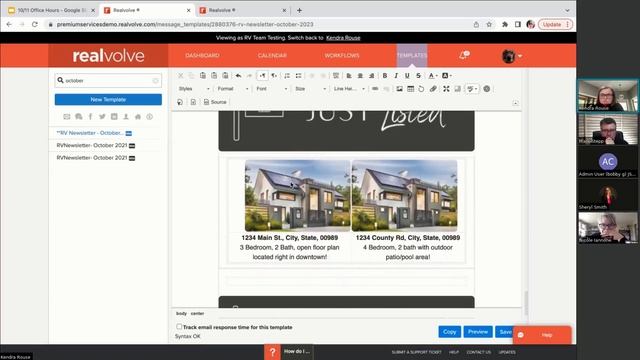Open the Templates menu

[412, 55]
